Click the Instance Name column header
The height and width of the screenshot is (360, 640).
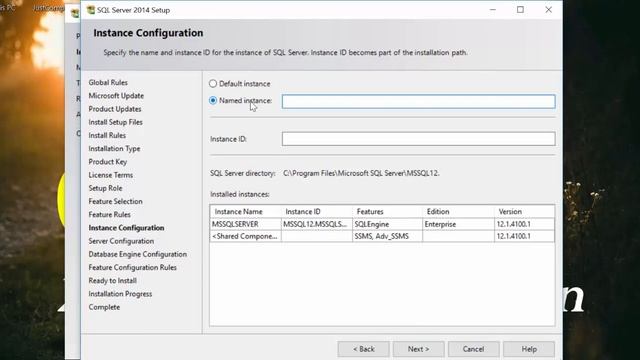click(246, 211)
